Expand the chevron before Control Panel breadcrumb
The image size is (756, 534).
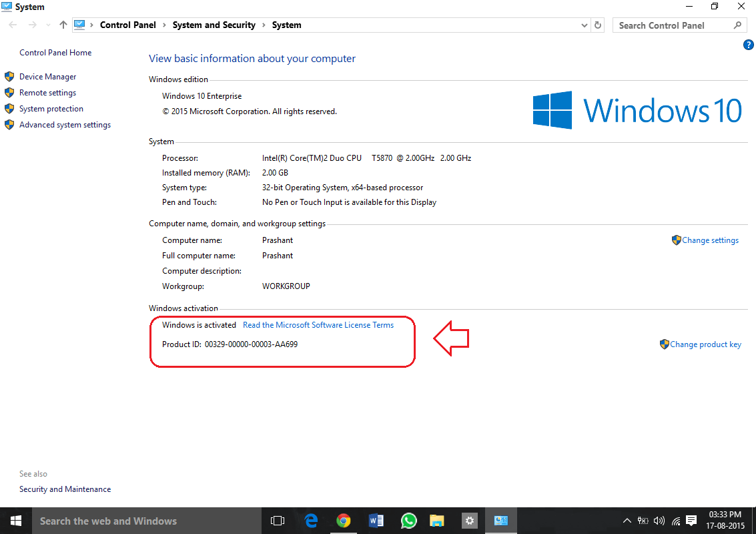click(x=91, y=25)
